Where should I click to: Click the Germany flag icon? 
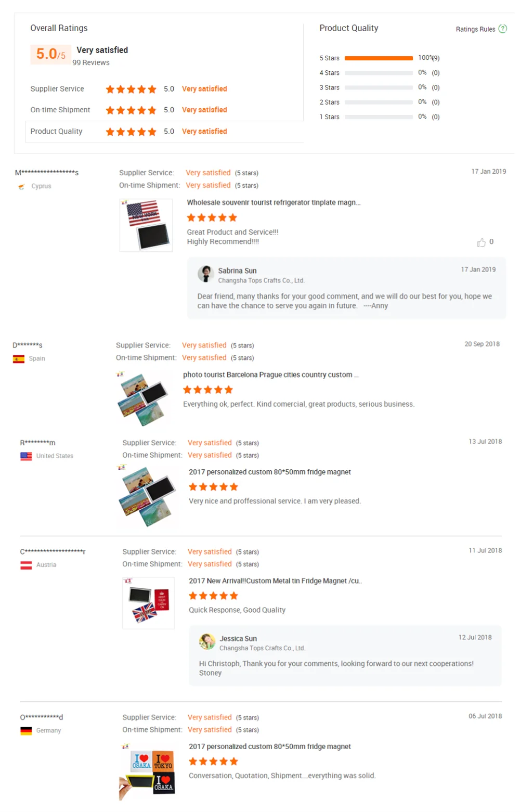pos(26,731)
